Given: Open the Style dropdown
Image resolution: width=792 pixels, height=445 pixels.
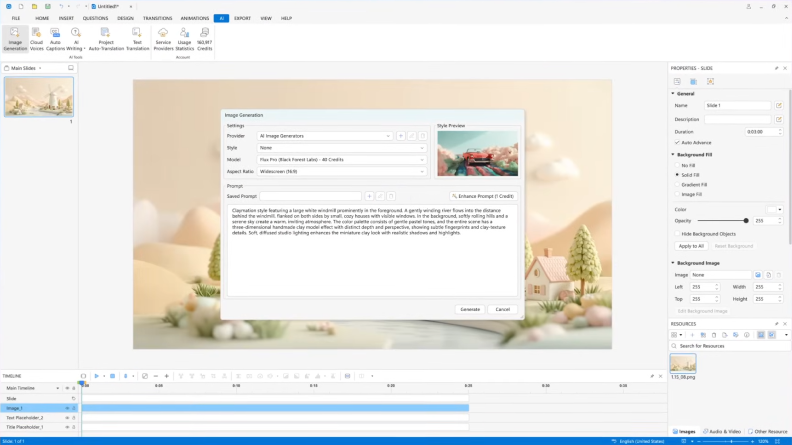Looking at the screenshot, I should (342, 148).
